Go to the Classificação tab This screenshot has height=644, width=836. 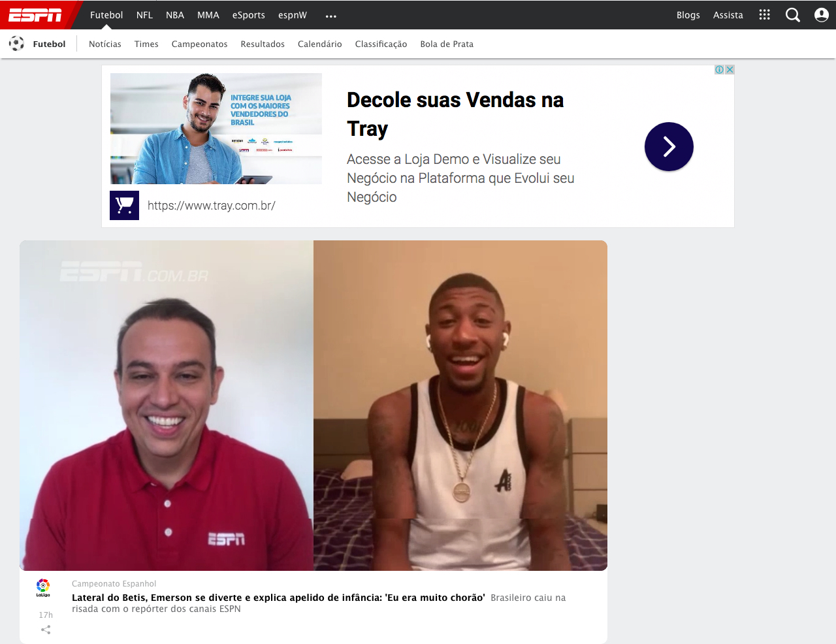pyautogui.click(x=381, y=44)
